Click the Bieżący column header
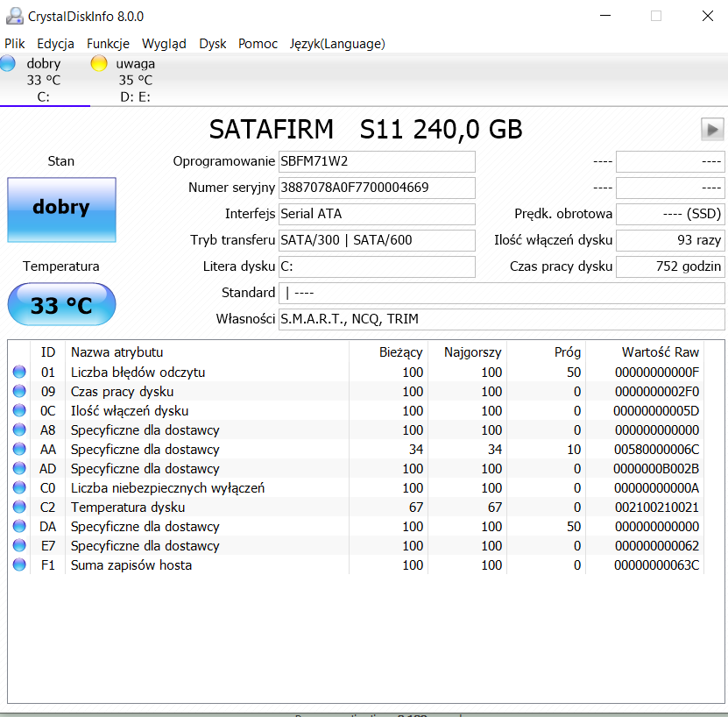728x717 pixels. [x=389, y=352]
